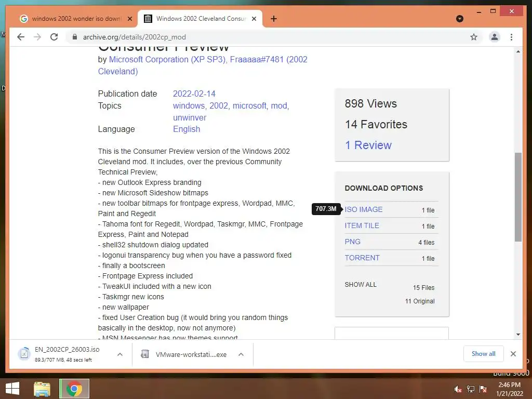
Task: Open the Action Center flag icon
Action: coord(483,389)
